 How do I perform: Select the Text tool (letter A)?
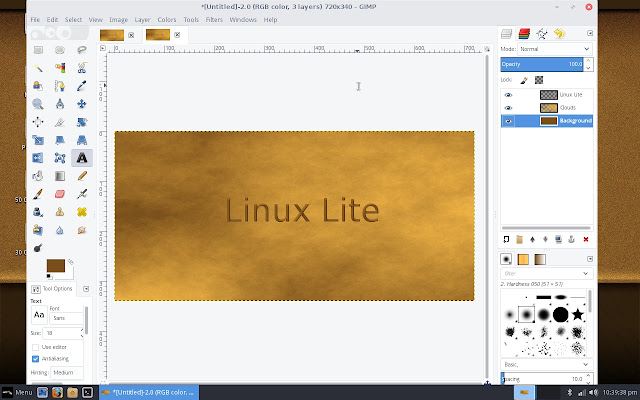point(82,158)
